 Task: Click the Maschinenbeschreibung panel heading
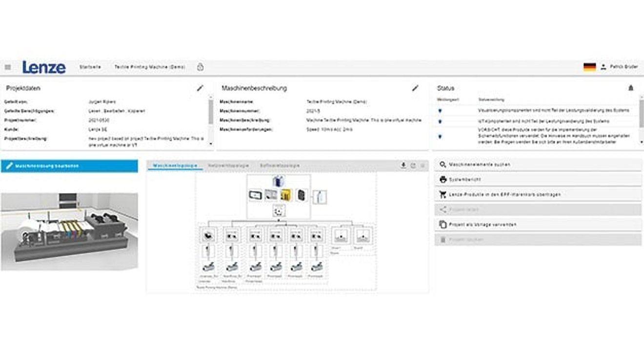pyautogui.click(x=254, y=88)
